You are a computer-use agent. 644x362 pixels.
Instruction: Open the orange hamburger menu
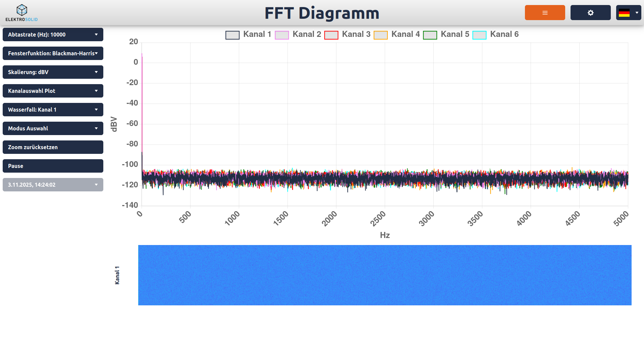(x=545, y=13)
